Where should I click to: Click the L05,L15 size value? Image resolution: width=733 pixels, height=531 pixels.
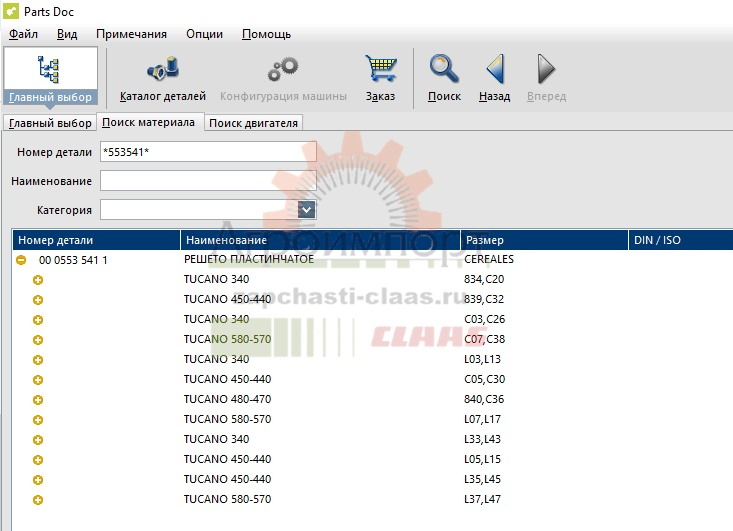pos(482,459)
